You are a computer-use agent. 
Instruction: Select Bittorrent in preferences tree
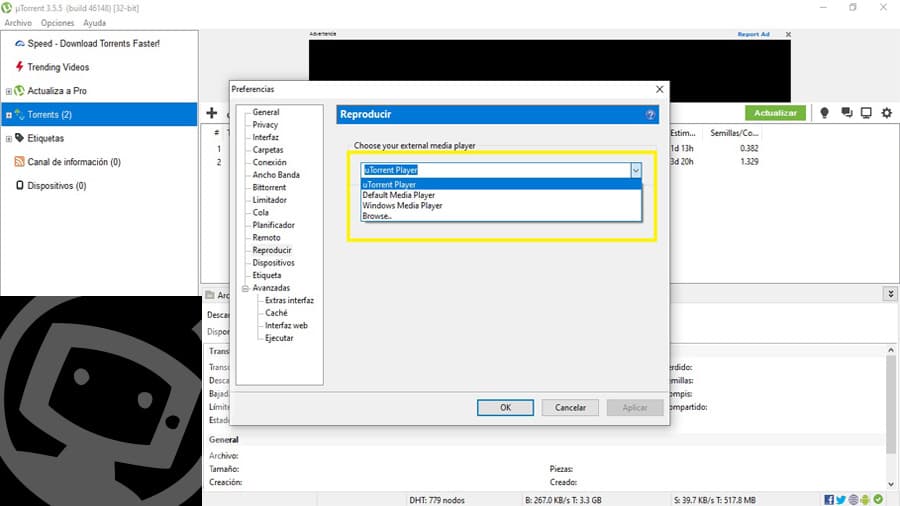(269, 188)
